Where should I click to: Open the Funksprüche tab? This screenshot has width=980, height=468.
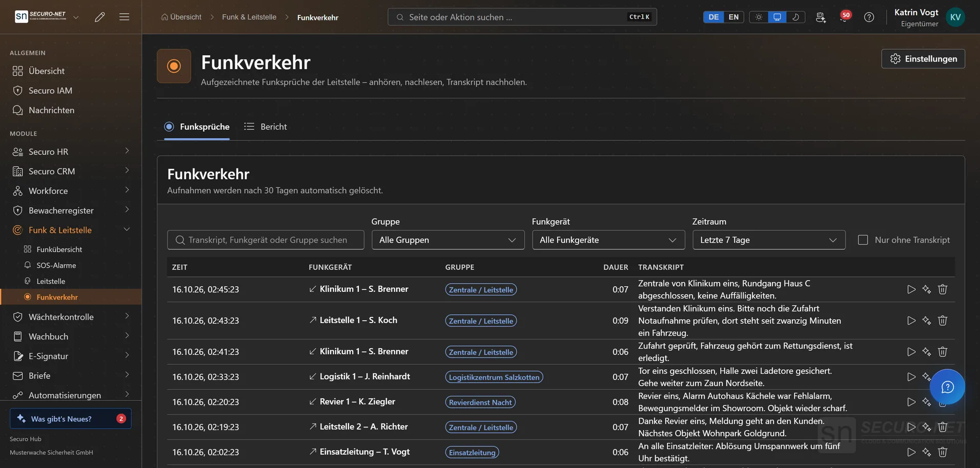[x=197, y=126]
